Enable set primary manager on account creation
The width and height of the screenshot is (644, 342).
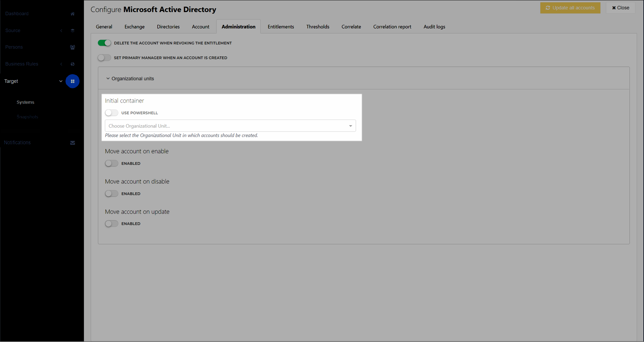[x=104, y=58]
